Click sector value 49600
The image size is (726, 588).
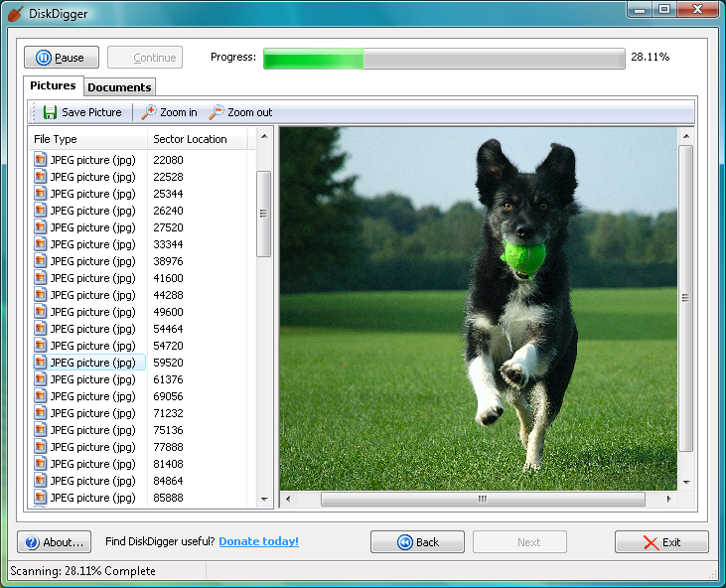[168, 312]
